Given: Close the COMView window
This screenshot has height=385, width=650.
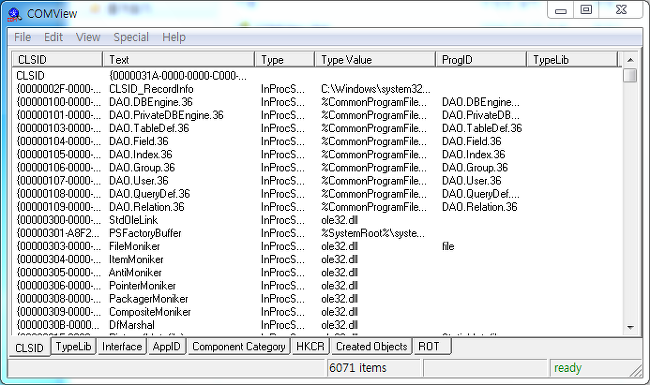Looking at the screenshot, I should [621, 10].
